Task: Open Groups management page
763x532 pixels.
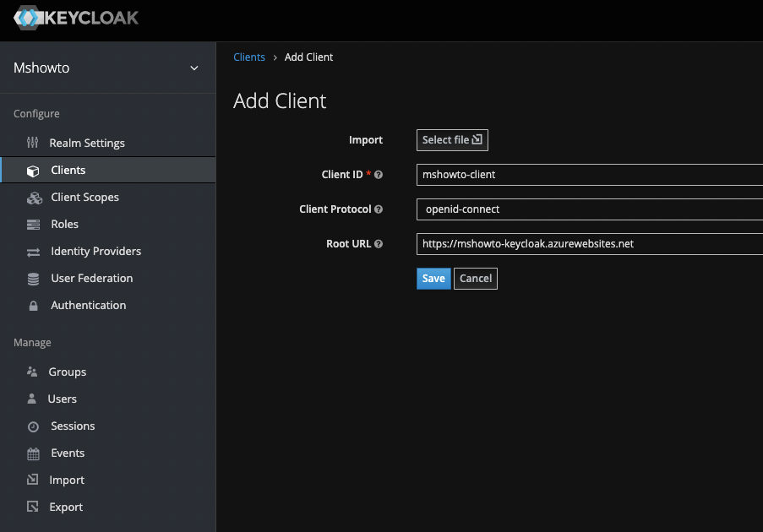Action: 68,372
